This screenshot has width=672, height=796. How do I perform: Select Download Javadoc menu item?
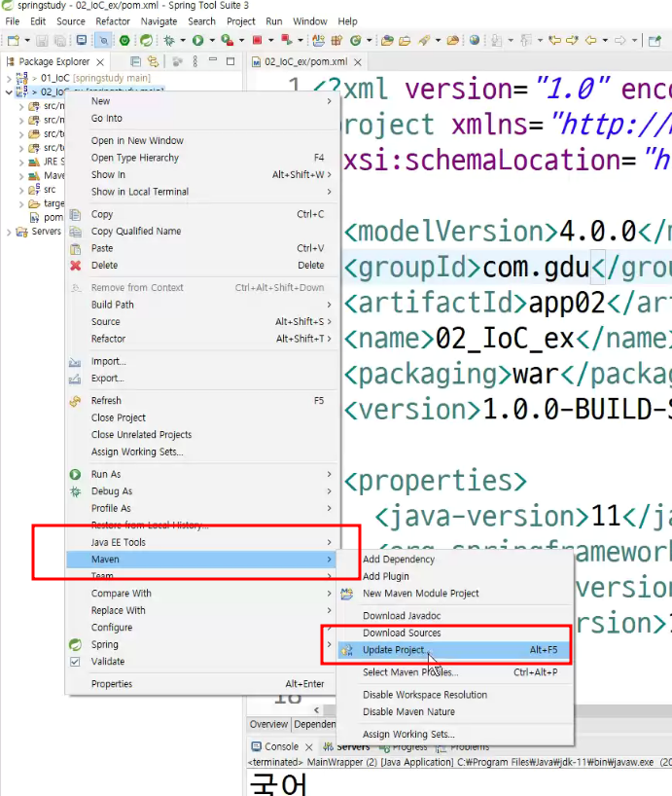[x=455, y=615]
